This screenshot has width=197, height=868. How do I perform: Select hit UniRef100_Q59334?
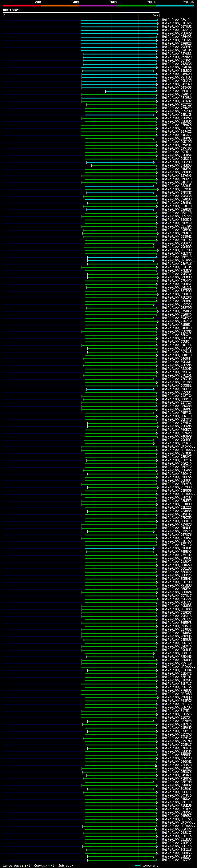click(x=177, y=393)
